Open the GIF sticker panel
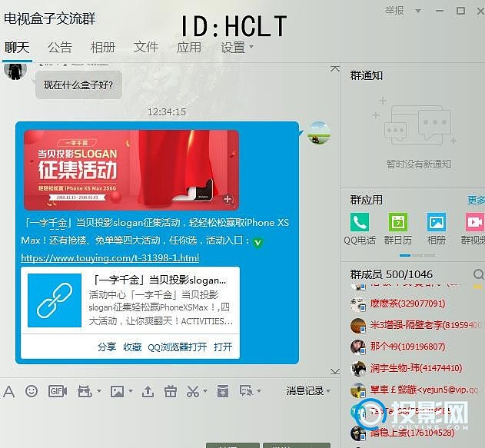The height and width of the screenshot is (448, 485). click(x=58, y=391)
